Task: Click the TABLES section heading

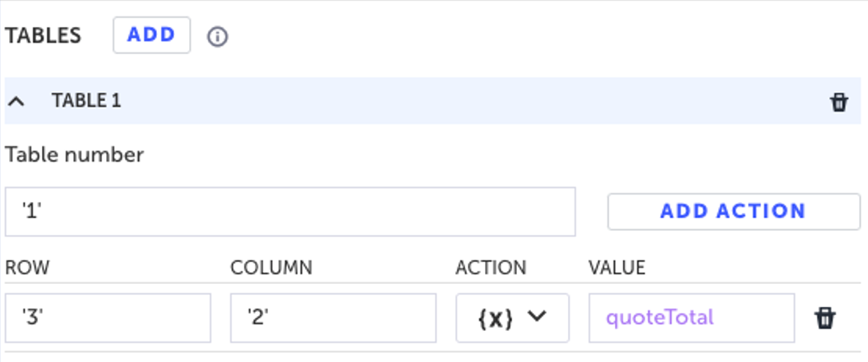Action: click(44, 35)
